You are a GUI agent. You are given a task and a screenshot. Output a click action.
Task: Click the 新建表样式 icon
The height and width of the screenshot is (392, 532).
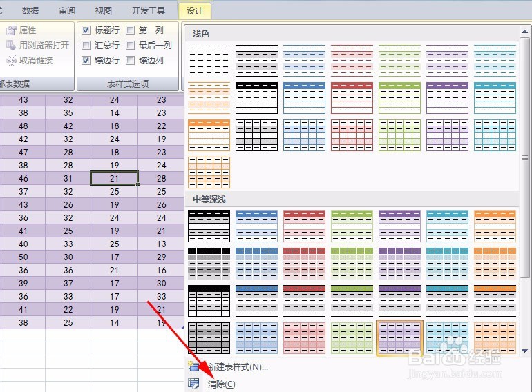(x=193, y=366)
